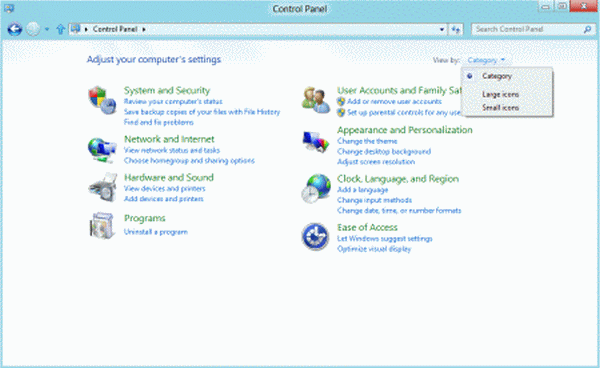Viewport: 600px width, 368px height.
Task: Open Hardware and Sound heading
Action: click(169, 177)
